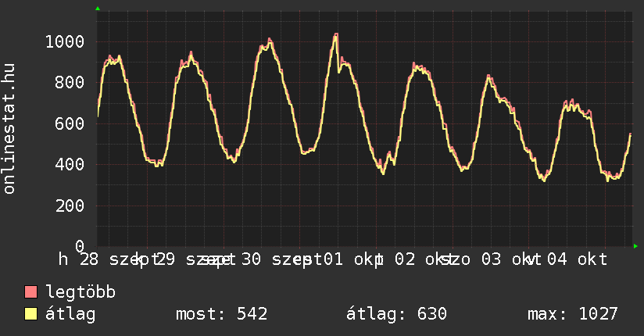This screenshot has width=644, height=336.
Task: Click the yellow átlag legend swatch
Action: [x=30, y=314]
